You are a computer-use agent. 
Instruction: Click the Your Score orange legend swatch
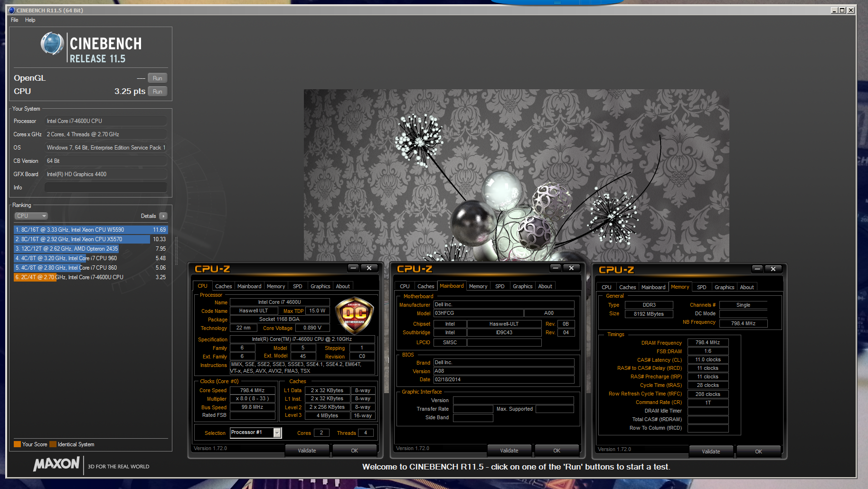(18, 444)
